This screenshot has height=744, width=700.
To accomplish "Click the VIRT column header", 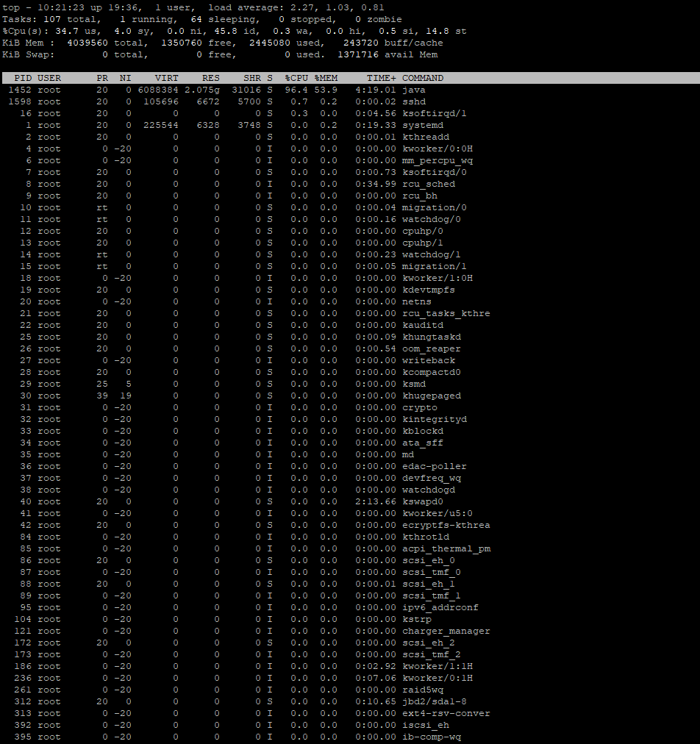I will 166,78.
